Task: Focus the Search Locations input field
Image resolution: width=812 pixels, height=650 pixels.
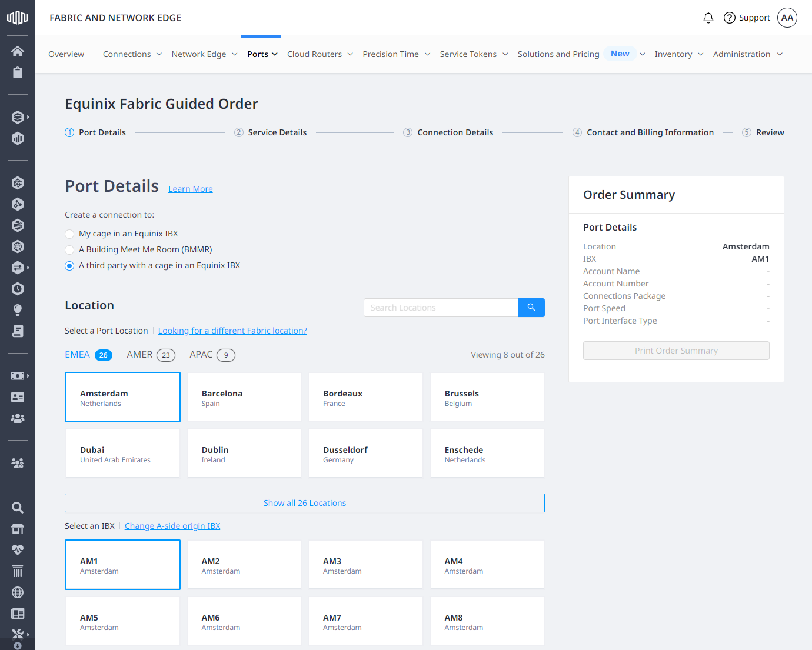Action: pos(441,308)
